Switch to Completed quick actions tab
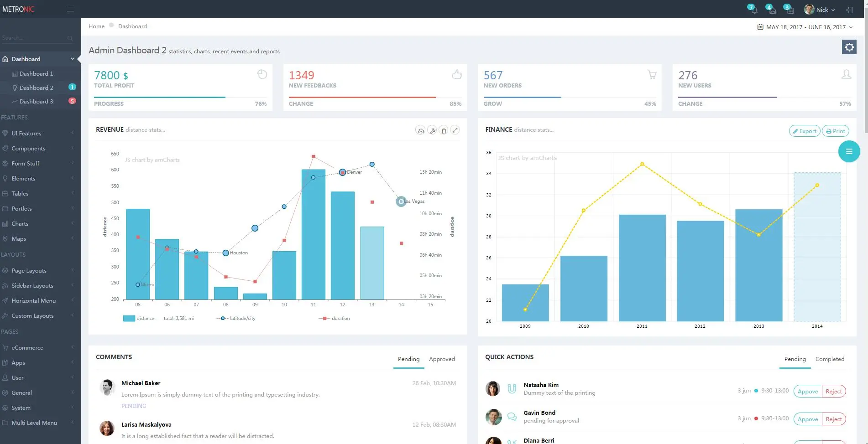 click(x=830, y=359)
